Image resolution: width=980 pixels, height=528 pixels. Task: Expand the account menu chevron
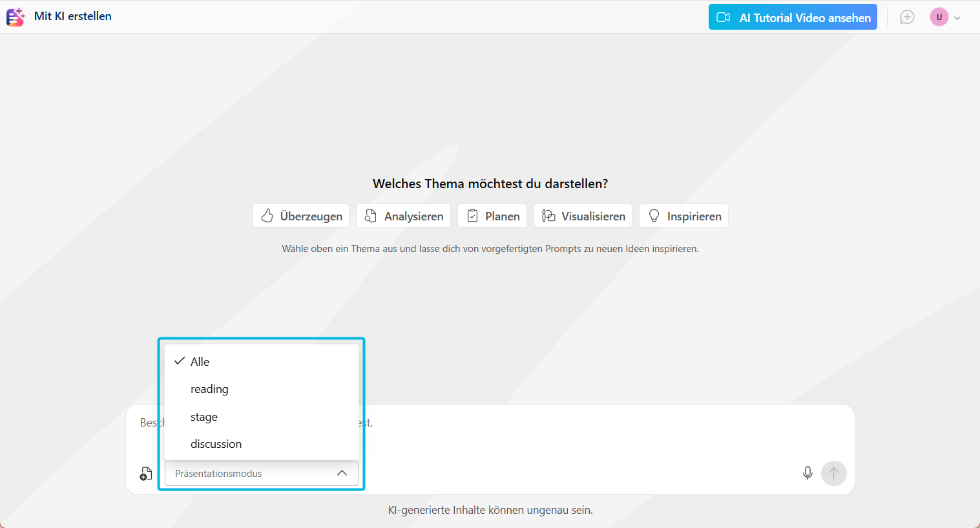(x=957, y=18)
